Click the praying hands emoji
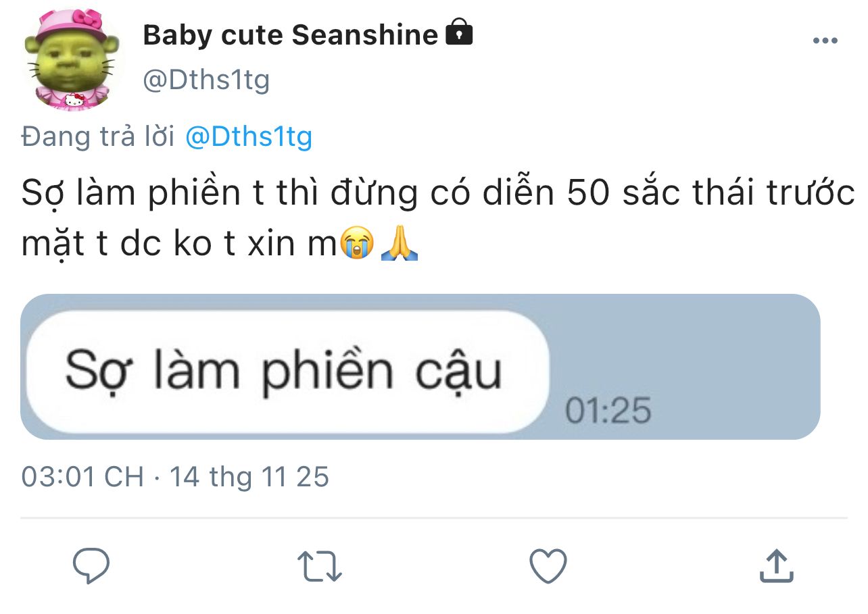The image size is (868, 614). 400,244
